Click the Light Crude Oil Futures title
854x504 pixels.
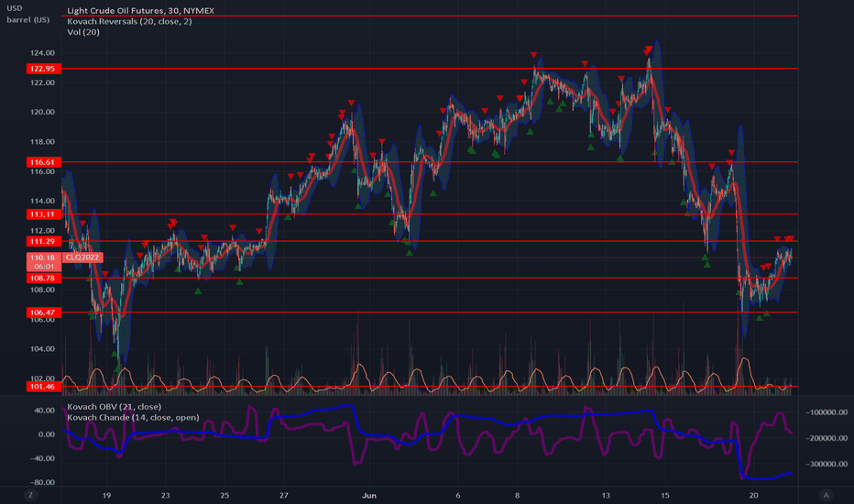(140, 10)
